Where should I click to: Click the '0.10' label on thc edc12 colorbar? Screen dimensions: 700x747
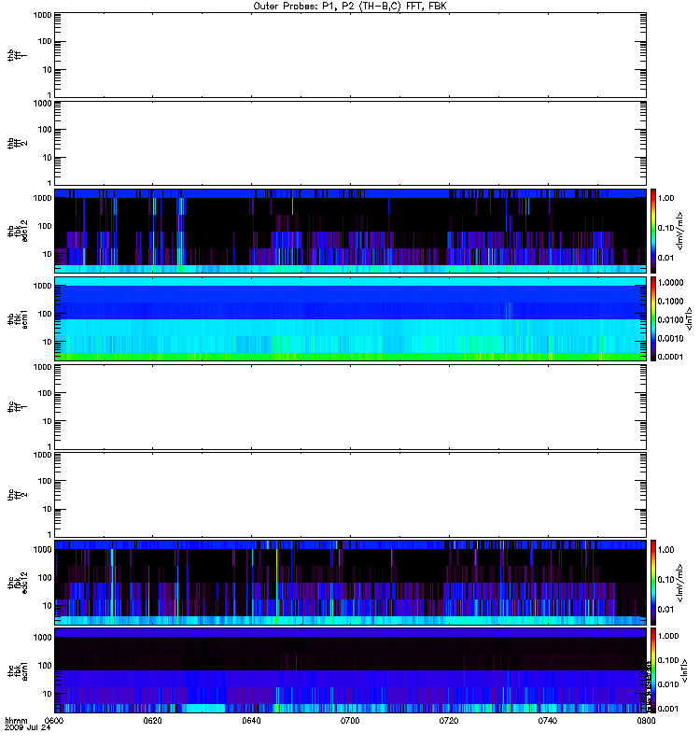(665, 579)
